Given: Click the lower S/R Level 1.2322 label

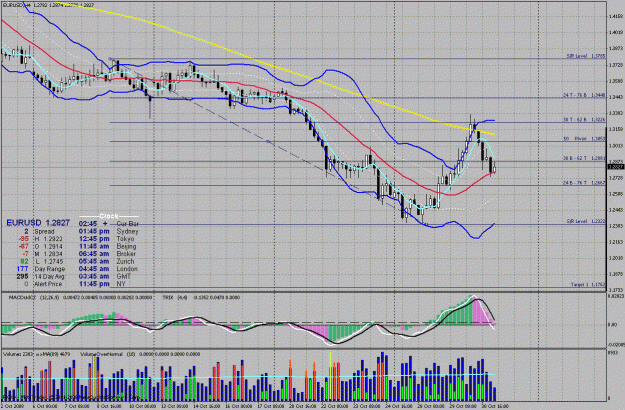Looking at the screenshot, I should (x=586, y=221).
